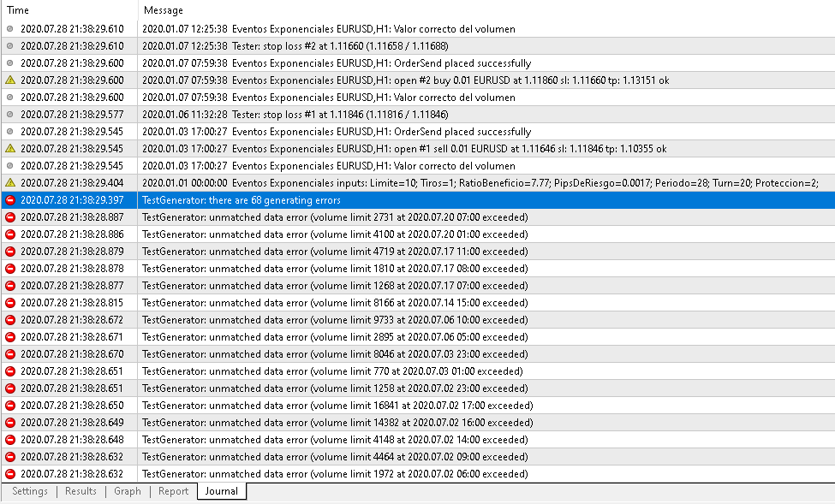The height and width of the screenshot is (504, 835).
Task: Click error icon of volume limit 1268 row
Action: 10,286
